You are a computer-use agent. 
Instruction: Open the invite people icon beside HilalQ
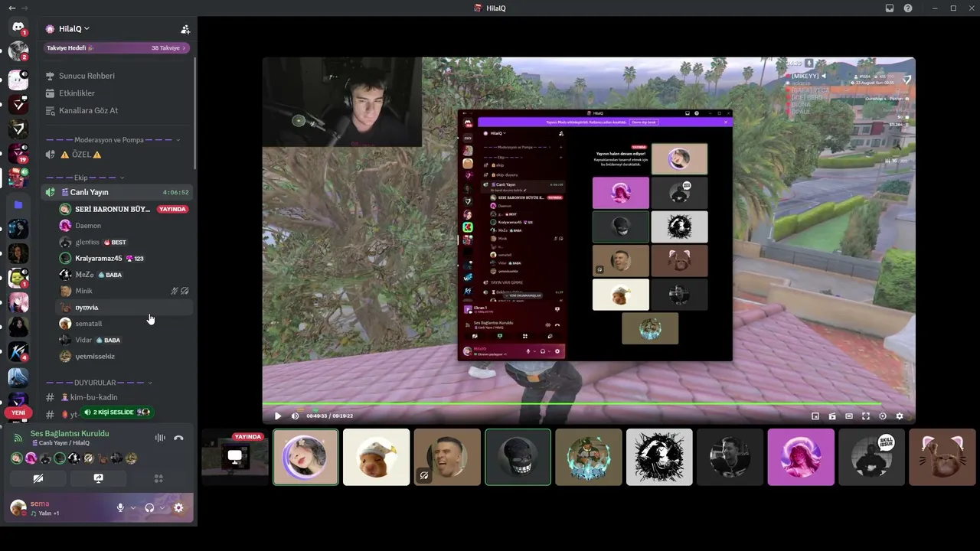pyautogui.click(x=185, y=29)
